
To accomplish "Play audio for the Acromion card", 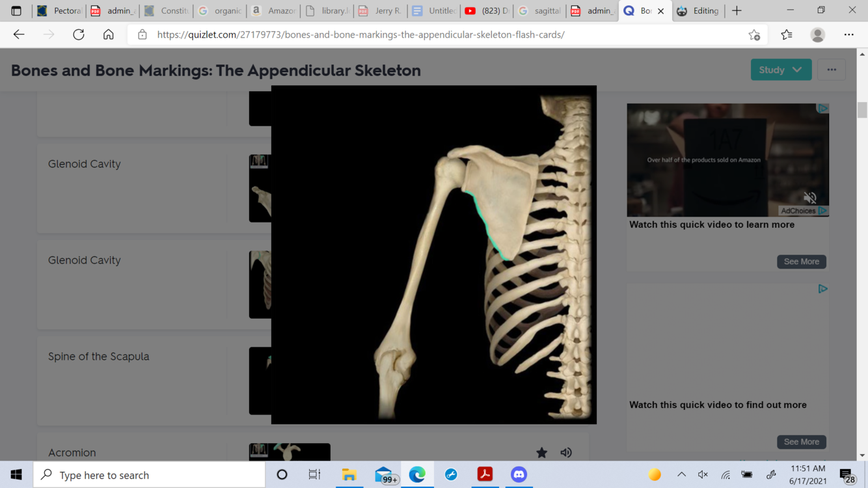I will [x=566, y=452].
